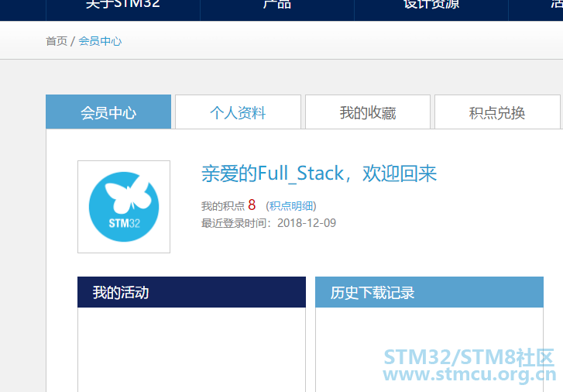
Task: Select the 历史下载记录 panel header
Action: [x=430, y=292]
